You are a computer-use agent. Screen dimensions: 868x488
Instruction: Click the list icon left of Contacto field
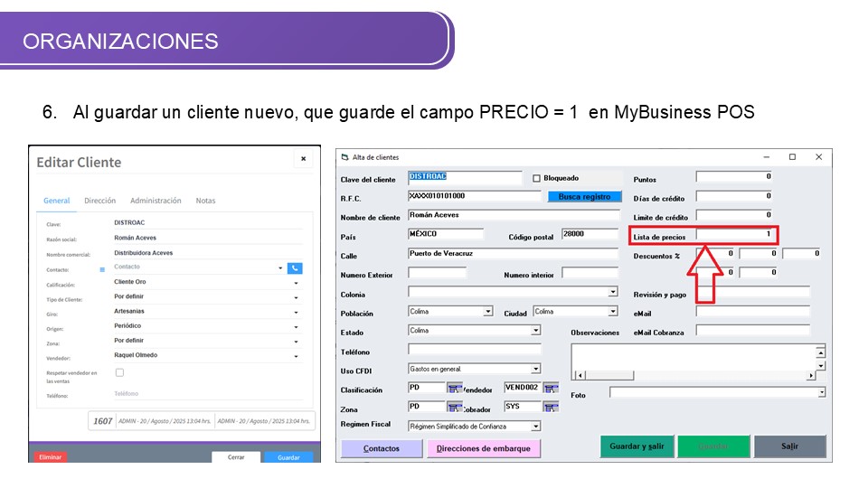pos(102,269)
